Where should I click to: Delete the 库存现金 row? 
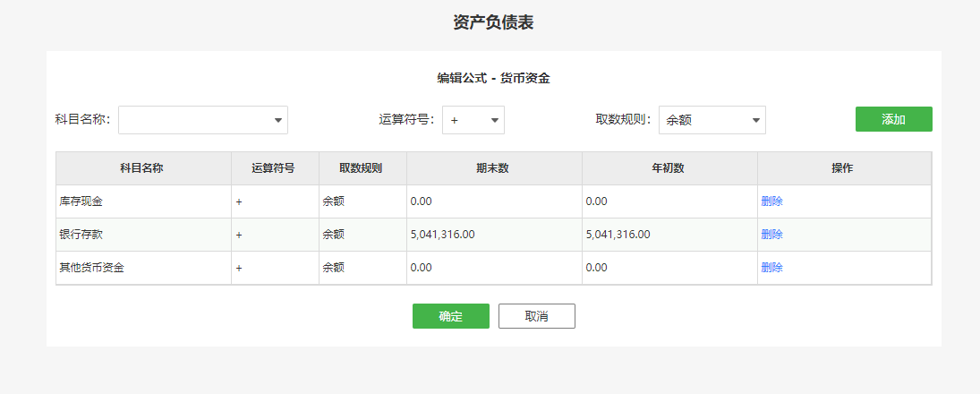click(771, 201)
